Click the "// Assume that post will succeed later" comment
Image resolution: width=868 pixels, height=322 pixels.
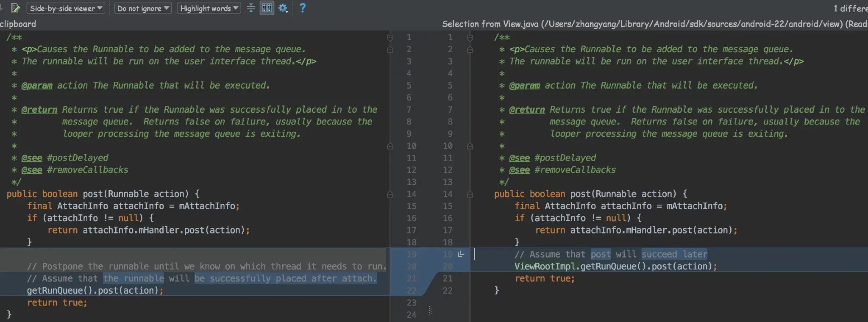pos(611,255)
